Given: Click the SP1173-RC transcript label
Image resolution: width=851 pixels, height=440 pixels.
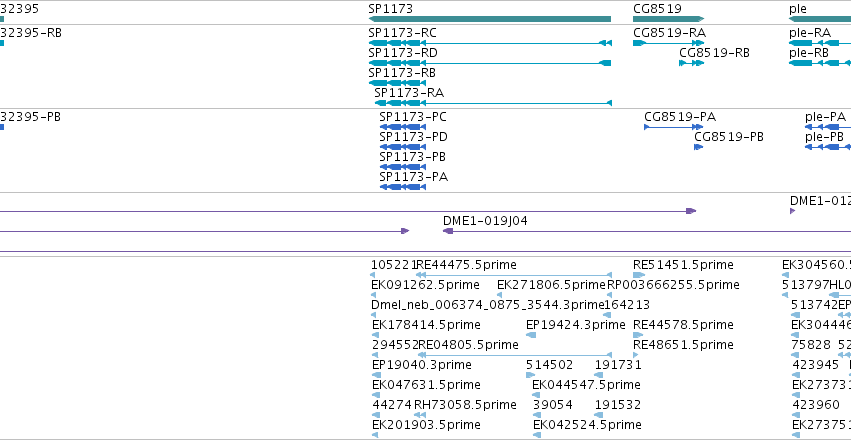Looking at the screenshot, I should pos(402,33).
